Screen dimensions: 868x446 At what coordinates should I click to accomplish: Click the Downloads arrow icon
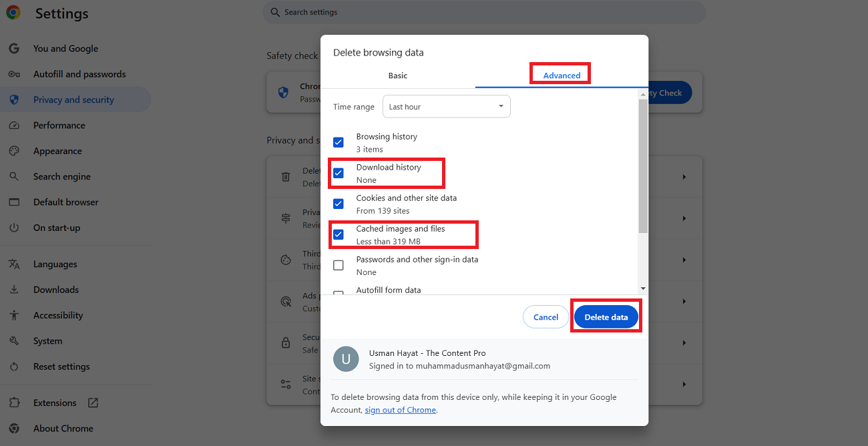pos(14,290)
